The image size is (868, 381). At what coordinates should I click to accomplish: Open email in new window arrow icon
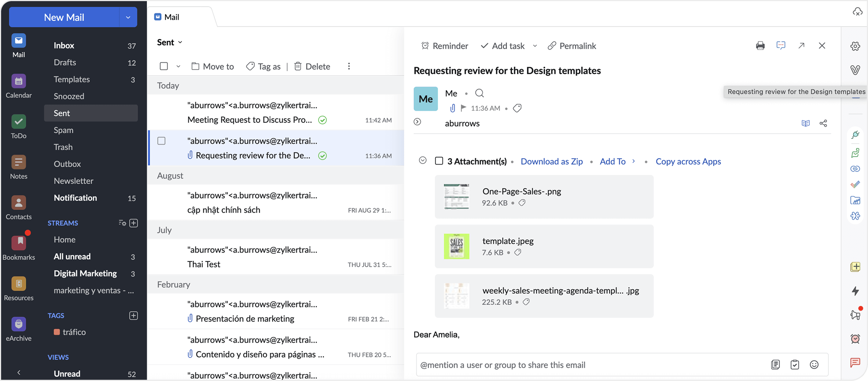(801, 46)
